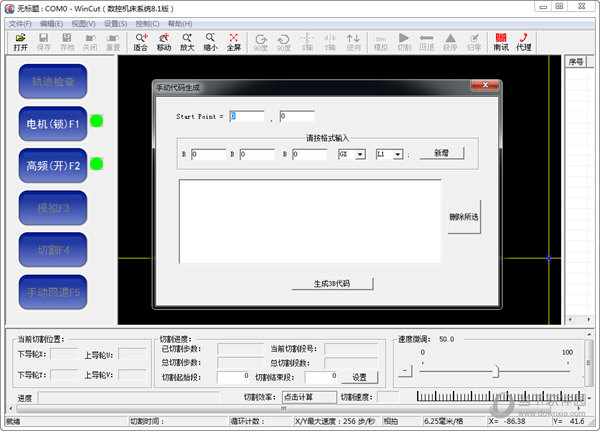
Task: Click the 保存 (Save) toolbar icon
Action: point(43,42)
